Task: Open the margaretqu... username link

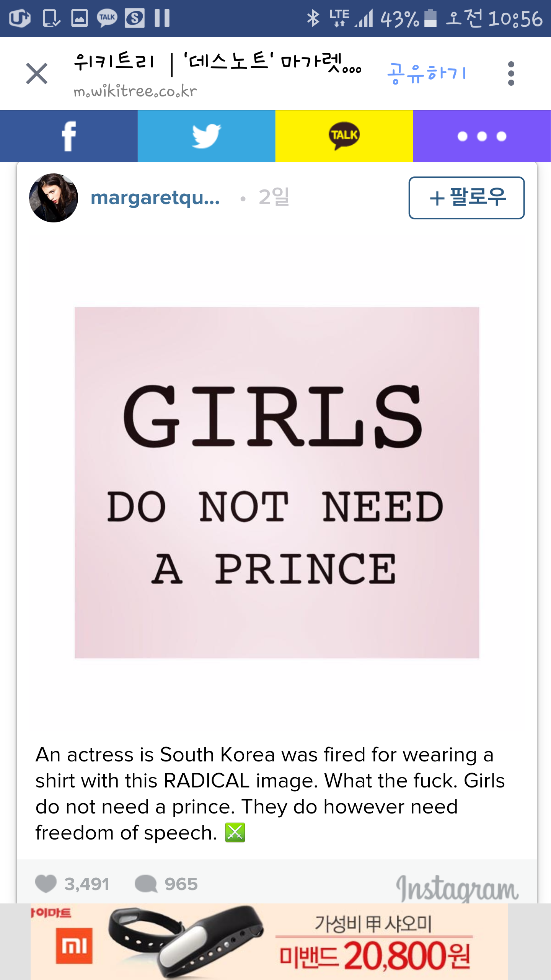Action: pos(155,198)
